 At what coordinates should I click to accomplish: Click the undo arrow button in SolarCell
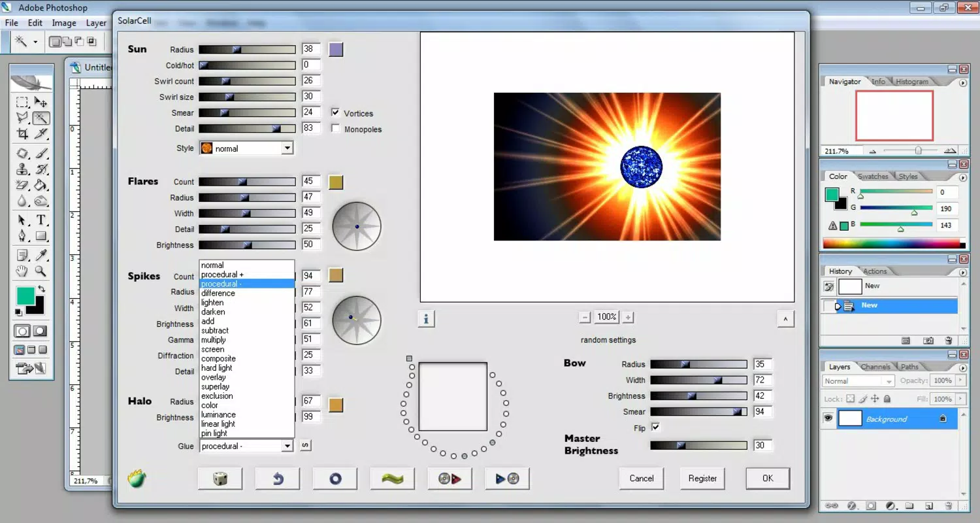click(x=278, y=479)
